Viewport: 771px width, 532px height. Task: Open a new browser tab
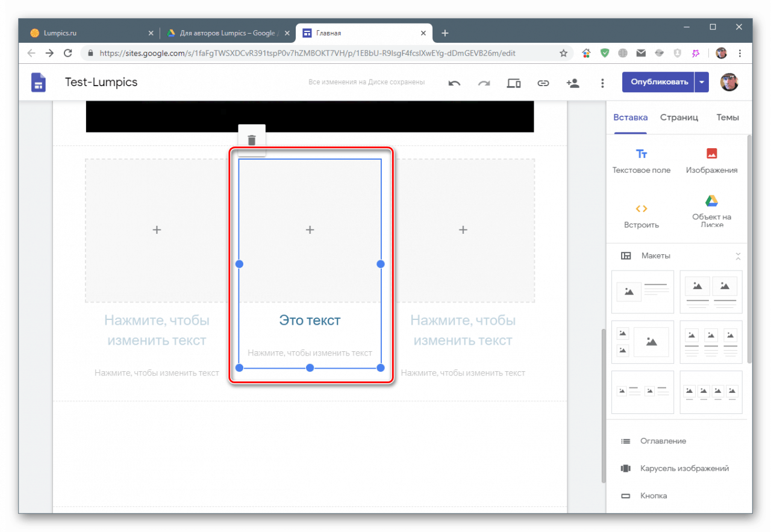click(x=445, y=33)
